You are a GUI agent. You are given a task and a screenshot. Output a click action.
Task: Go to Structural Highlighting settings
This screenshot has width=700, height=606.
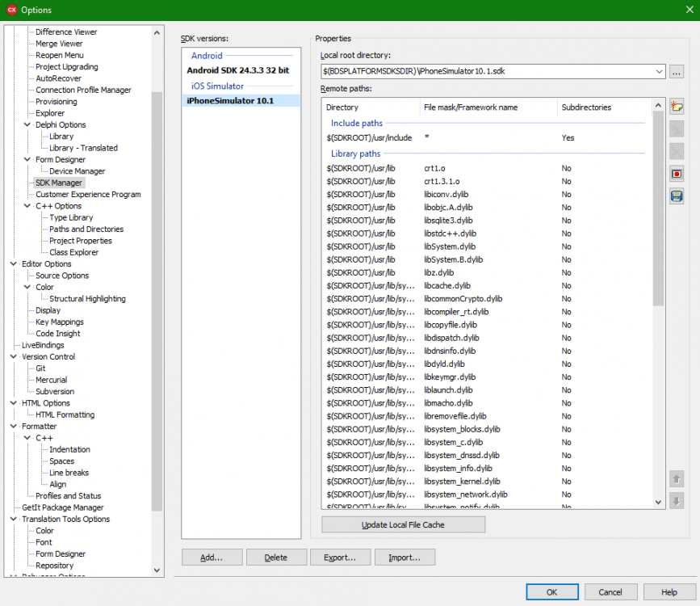click(x=87, y=299)
